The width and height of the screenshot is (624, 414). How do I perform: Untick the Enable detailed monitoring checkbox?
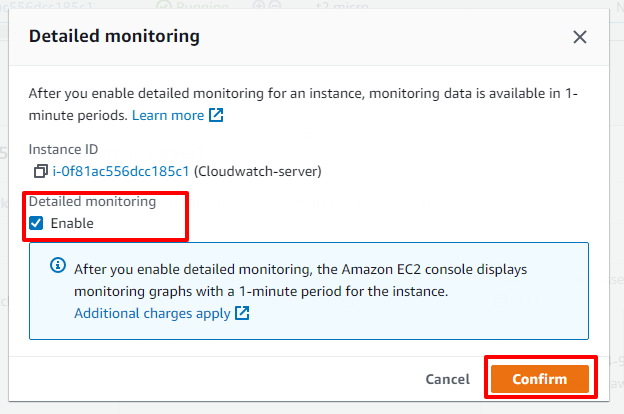tap(36, 223)
